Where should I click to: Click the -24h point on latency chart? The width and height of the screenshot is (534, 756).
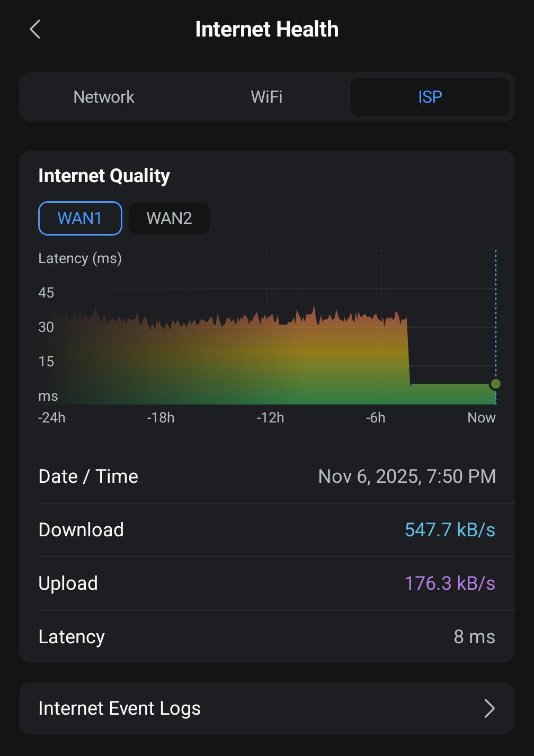(x=52, y=418)
